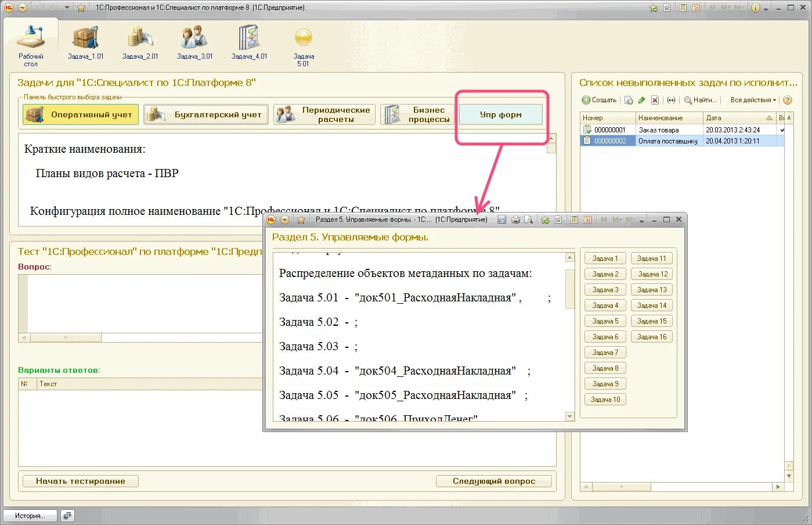Screen dimensions: 812x525
Task: Click scroll-down arrow in Раздел 5 text area
Action: 569,416
